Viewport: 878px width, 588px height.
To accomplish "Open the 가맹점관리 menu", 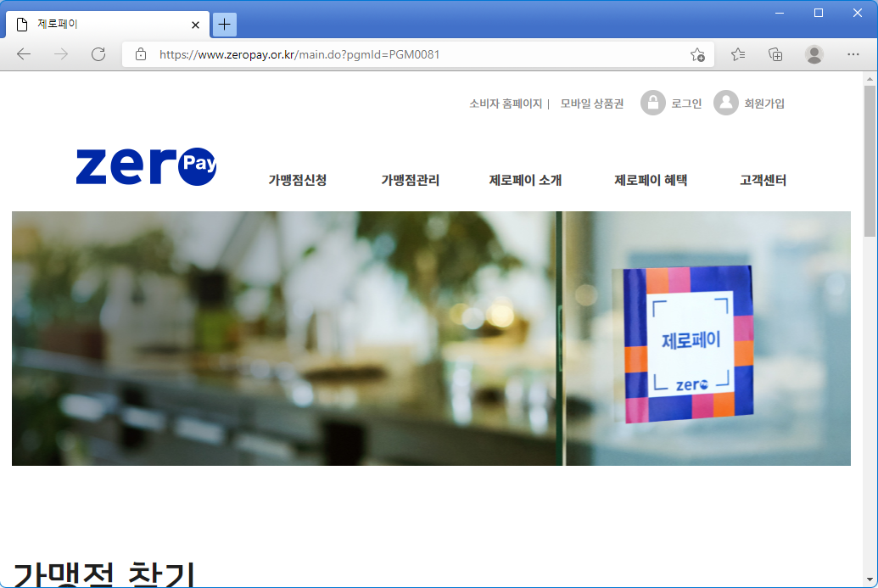I will pos(411,181).
